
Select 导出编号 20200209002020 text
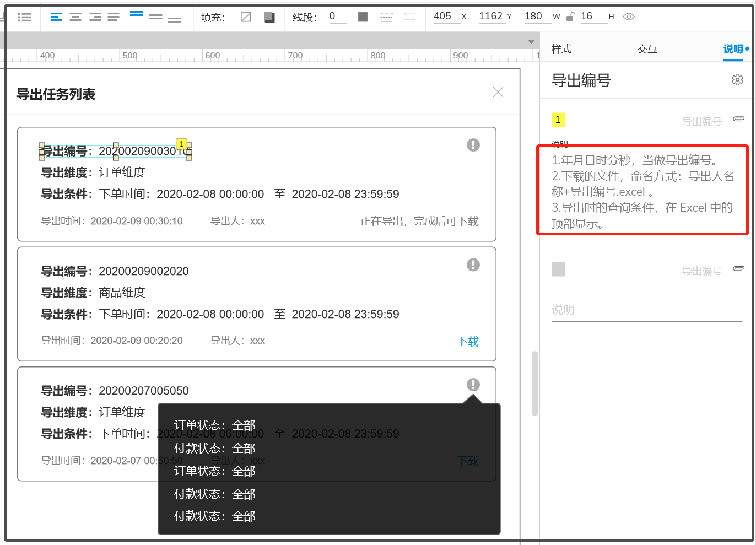(115, 271)
